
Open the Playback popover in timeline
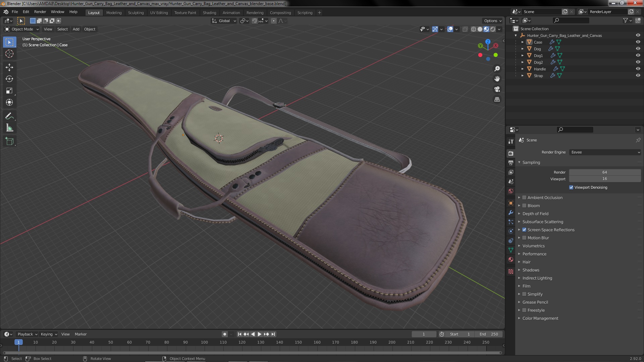coord(27,334)
